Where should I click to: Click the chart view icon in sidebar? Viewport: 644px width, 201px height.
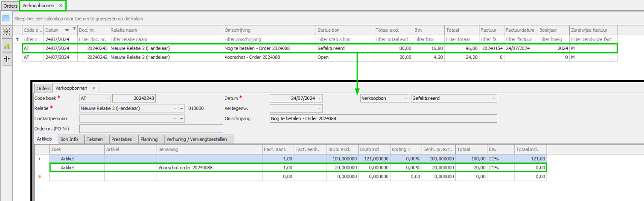point(6,46)
